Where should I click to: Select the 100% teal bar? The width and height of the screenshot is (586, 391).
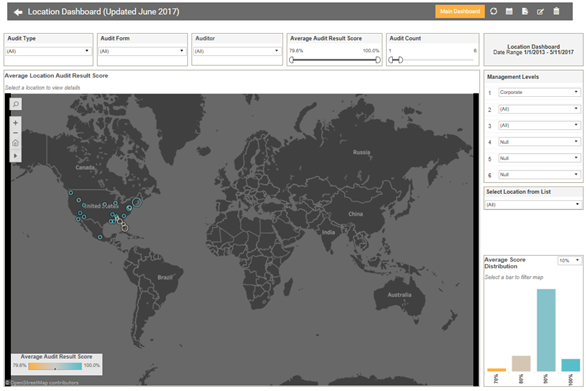click(571, 365)
